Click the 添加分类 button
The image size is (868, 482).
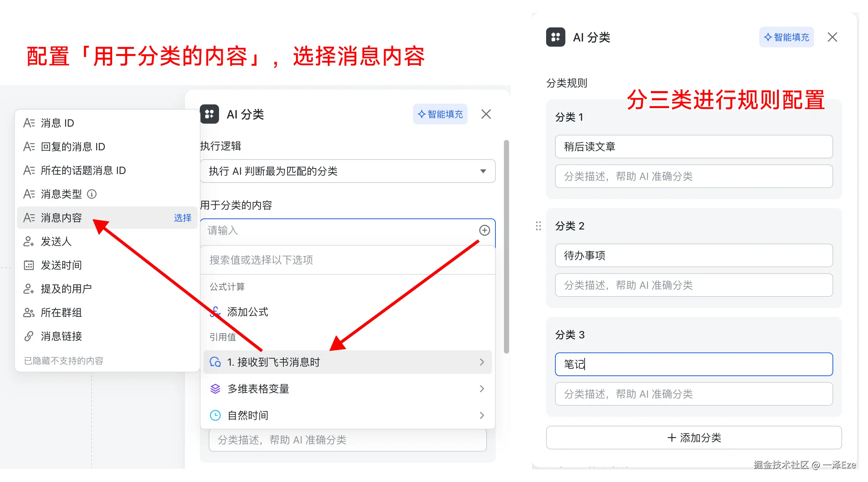tap(694, 438)
